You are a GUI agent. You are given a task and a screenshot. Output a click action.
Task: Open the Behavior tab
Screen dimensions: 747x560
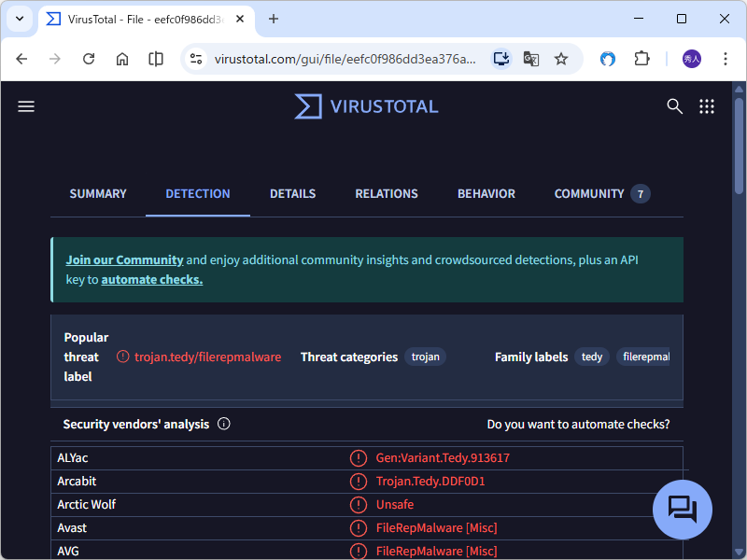click(x=486, y=193)
